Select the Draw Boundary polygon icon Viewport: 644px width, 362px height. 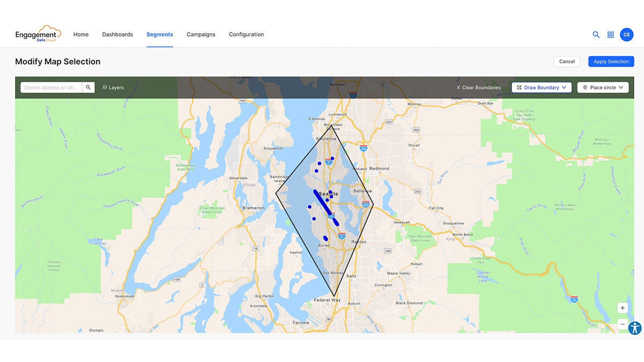[x=520, y=87]
